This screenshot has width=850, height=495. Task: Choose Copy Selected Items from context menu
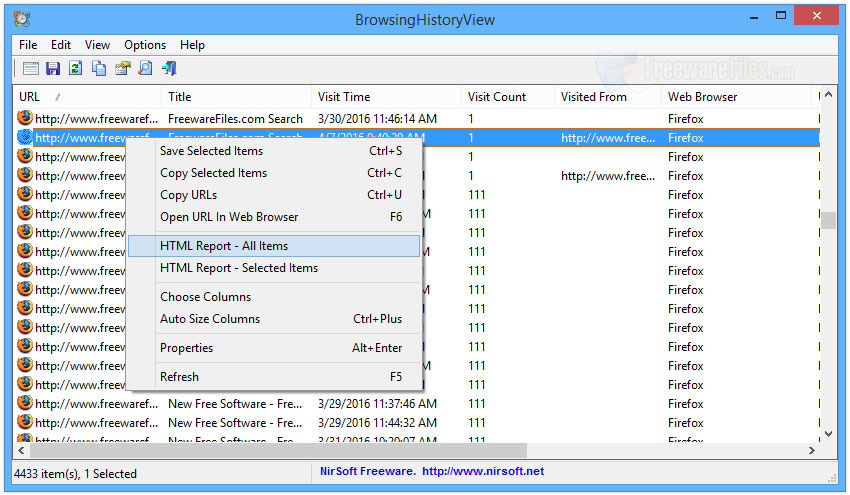pyautogui.click(x=274, y=173)
